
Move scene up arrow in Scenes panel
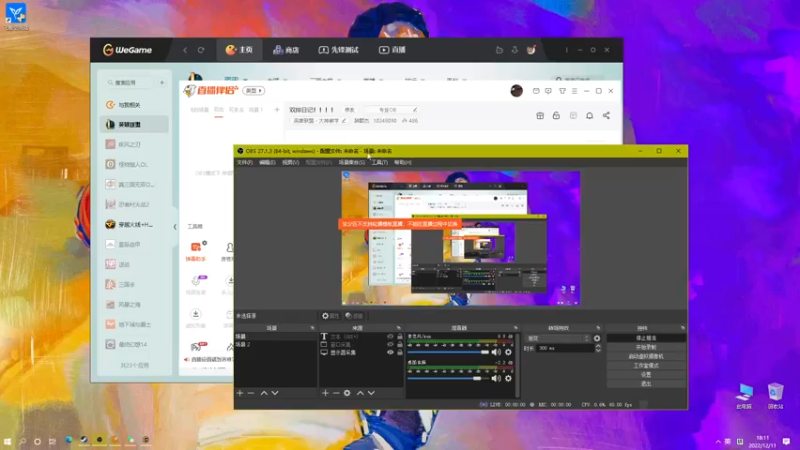(264, 393)
